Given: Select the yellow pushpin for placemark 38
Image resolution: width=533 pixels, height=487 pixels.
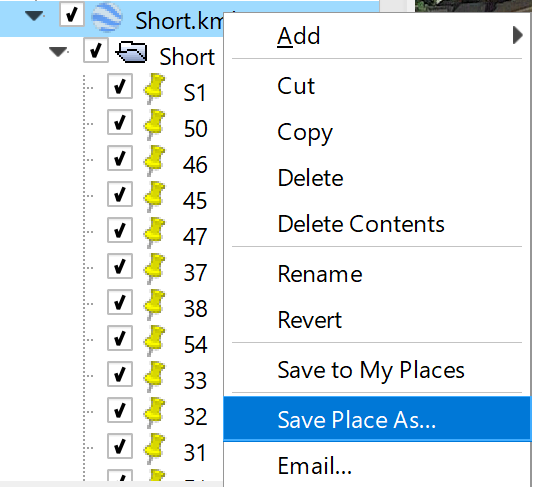Looking at the screenshot, I should (155, 305).
